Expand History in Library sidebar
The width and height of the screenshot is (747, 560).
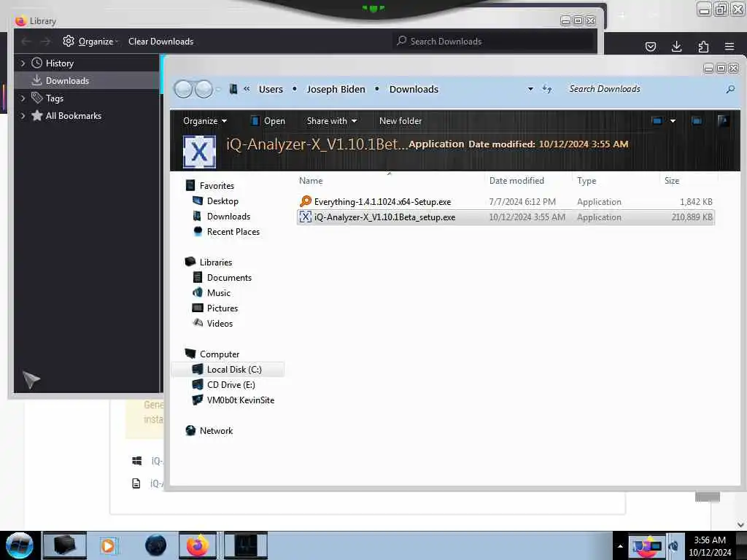point(23,63)
